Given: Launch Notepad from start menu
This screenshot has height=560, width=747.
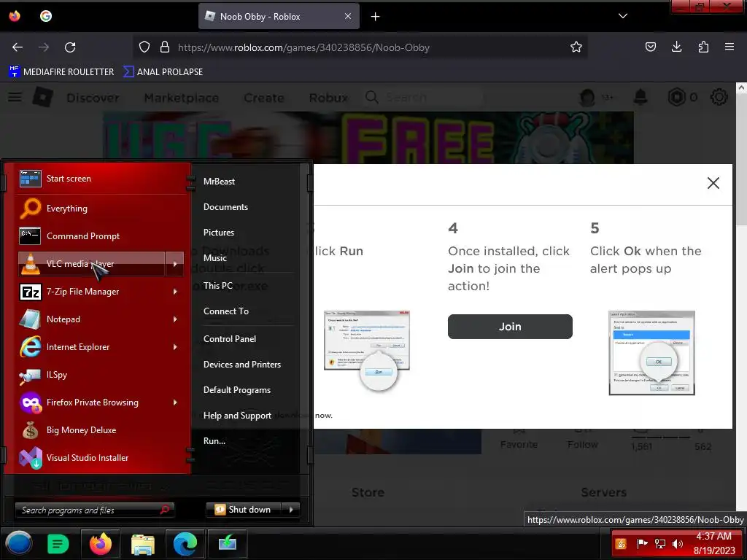Looking at the screenshot, I should pyautogui.click(x=91, y=319).
